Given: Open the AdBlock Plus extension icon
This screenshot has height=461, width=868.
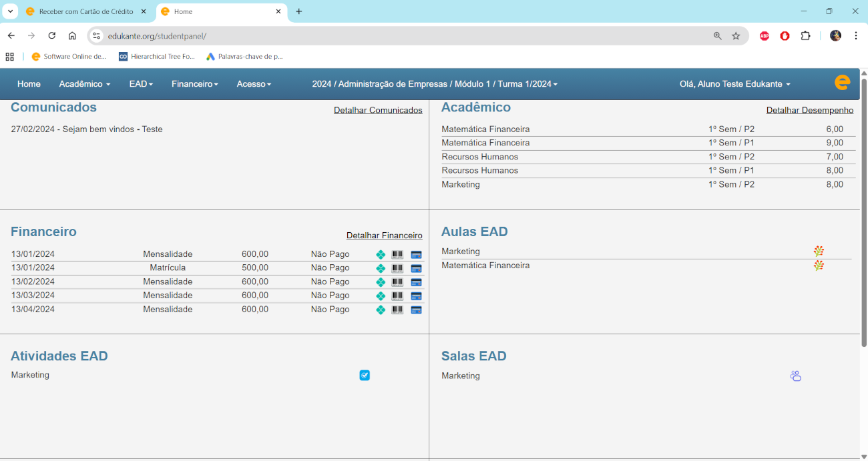Looking at the screenshot, I should [x=765, y=36].
